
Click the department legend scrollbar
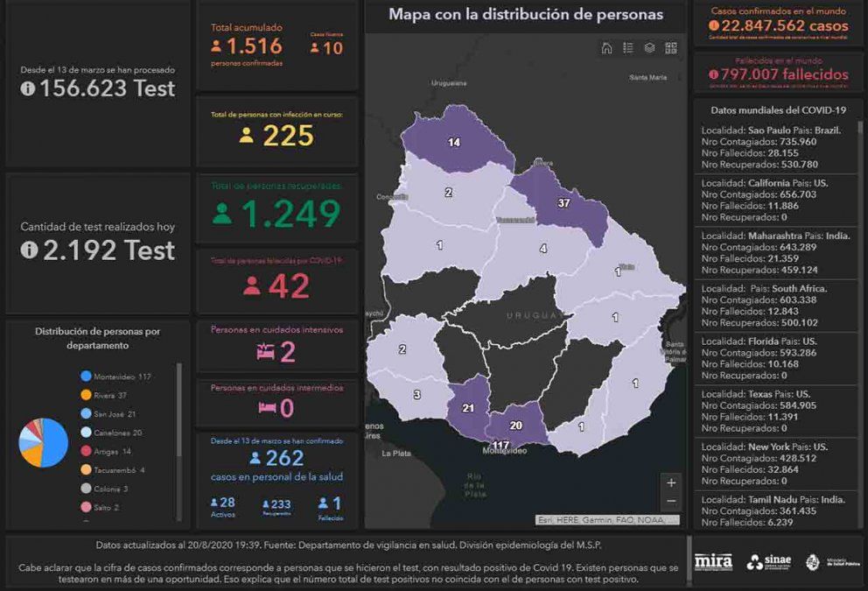pos(179,438)
